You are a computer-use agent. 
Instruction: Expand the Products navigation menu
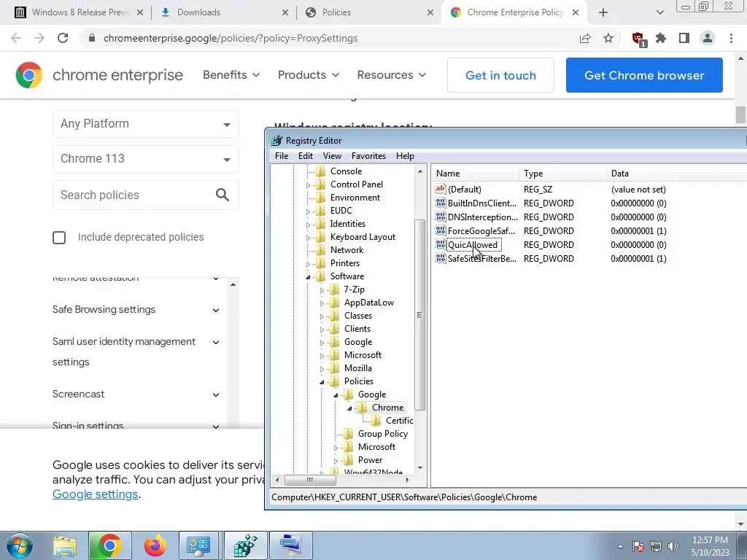[x=309, y=75]
